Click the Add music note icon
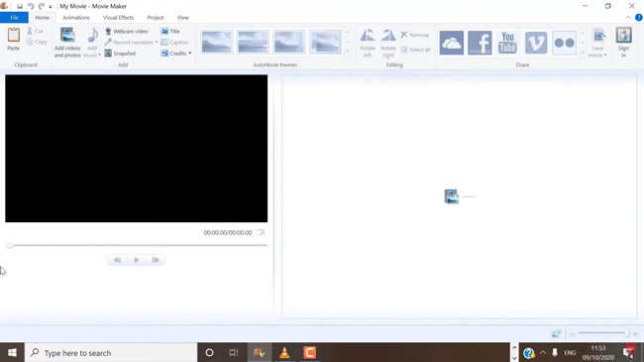Viewport: 644px width, 362px height. click(x=92, y=36)
